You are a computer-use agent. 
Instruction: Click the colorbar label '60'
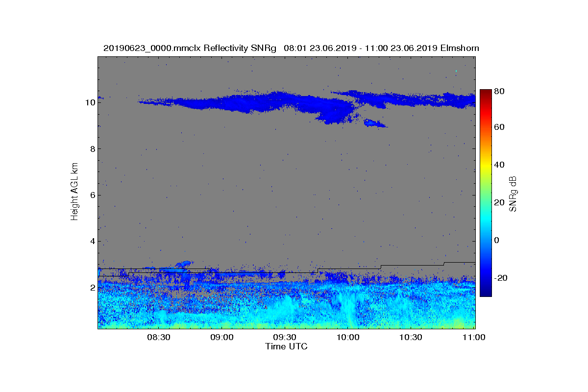[x=500, y=127]
